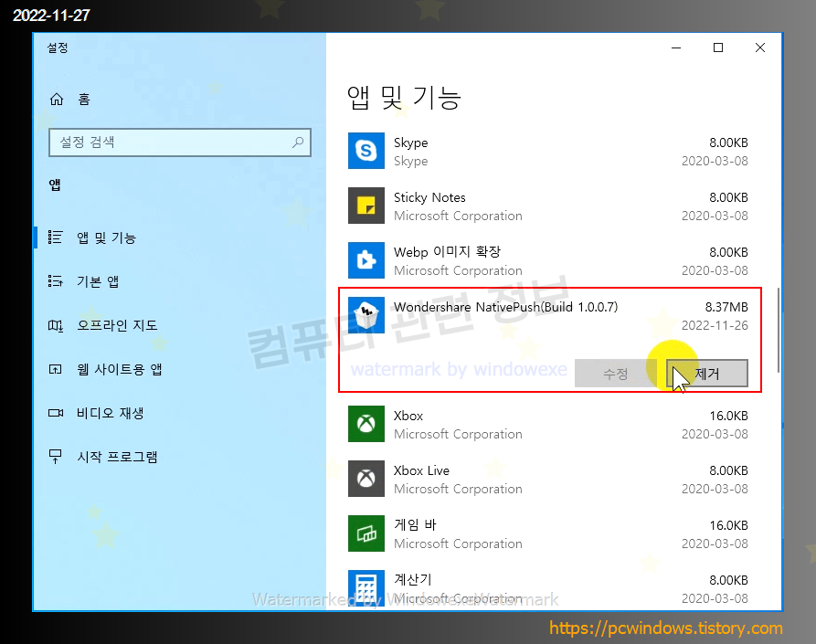Click the green Xbox app icon
This screenshot has height=644, width=816.
[x=366, y=424]
